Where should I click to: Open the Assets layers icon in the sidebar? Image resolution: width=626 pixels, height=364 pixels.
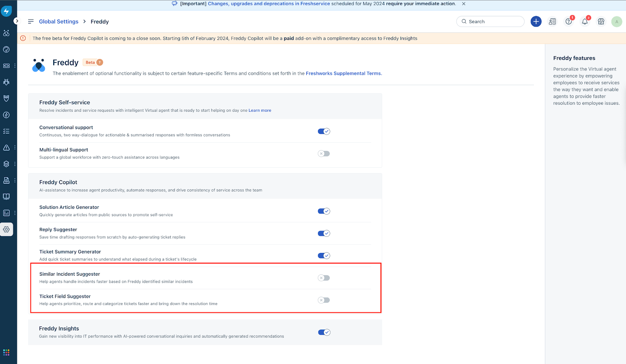click(6, 164)
